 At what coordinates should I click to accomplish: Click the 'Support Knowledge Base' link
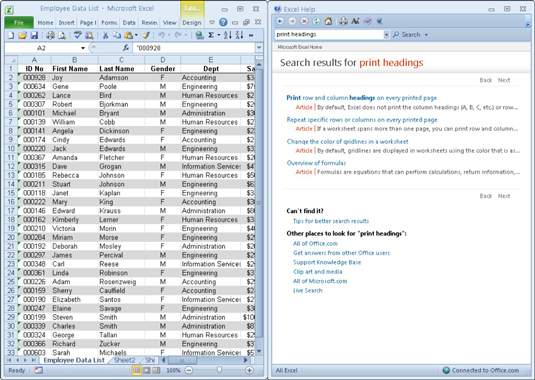pos(327,262)
